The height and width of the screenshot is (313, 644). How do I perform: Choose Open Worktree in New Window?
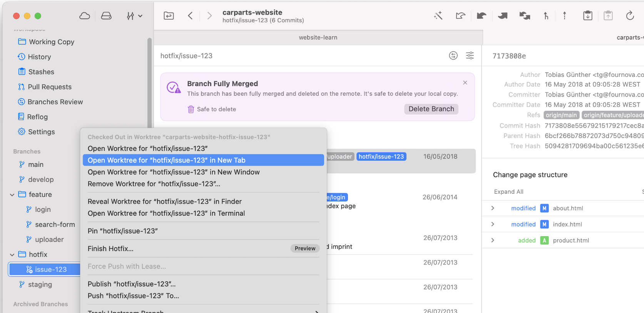[x=174, y=172]
